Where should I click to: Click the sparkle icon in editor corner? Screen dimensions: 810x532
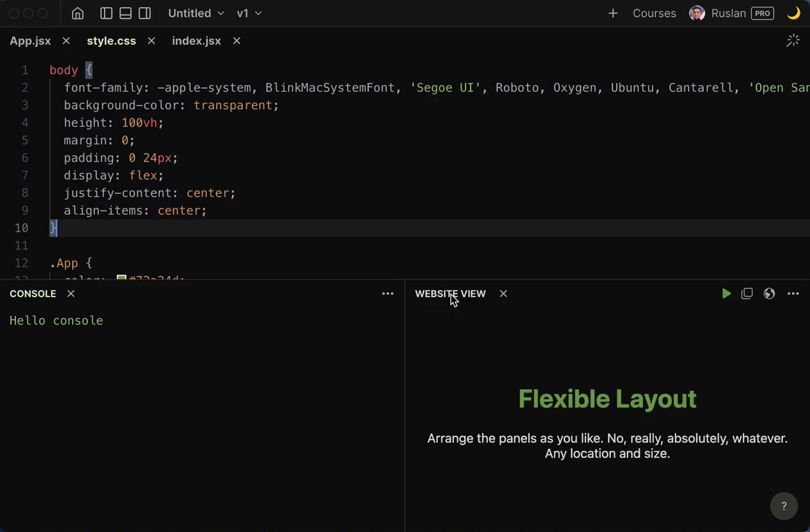[793, 41]
